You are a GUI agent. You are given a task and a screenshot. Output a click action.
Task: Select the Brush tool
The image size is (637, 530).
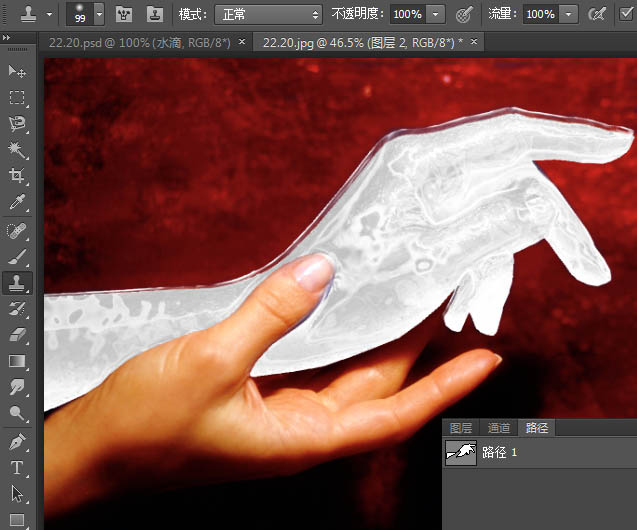click(17, 257)
